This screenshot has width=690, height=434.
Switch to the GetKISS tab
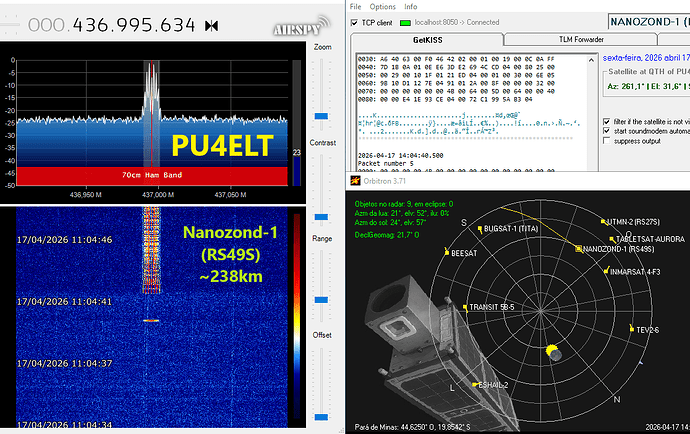(427, 40)
